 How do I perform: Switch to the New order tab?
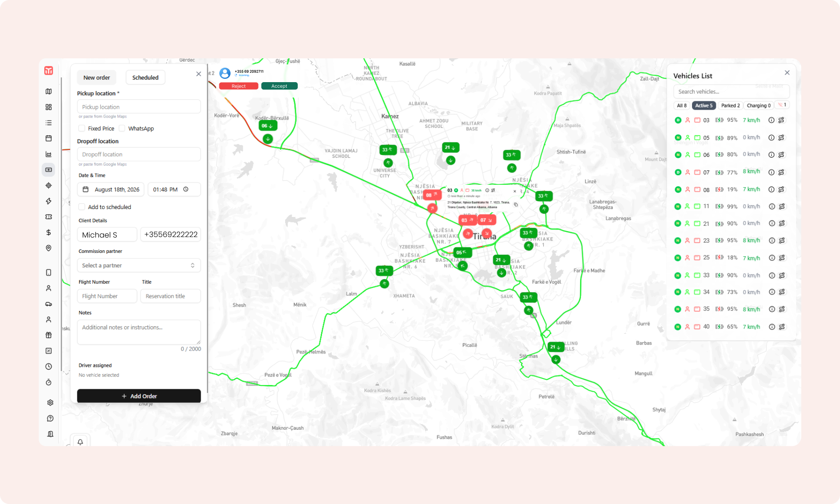tap(97, 77)
